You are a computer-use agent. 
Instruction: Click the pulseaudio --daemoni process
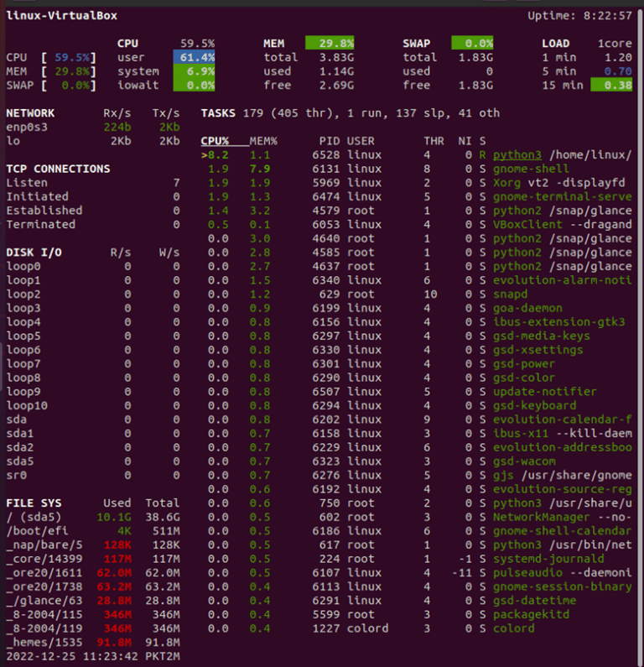pos(563,573)
